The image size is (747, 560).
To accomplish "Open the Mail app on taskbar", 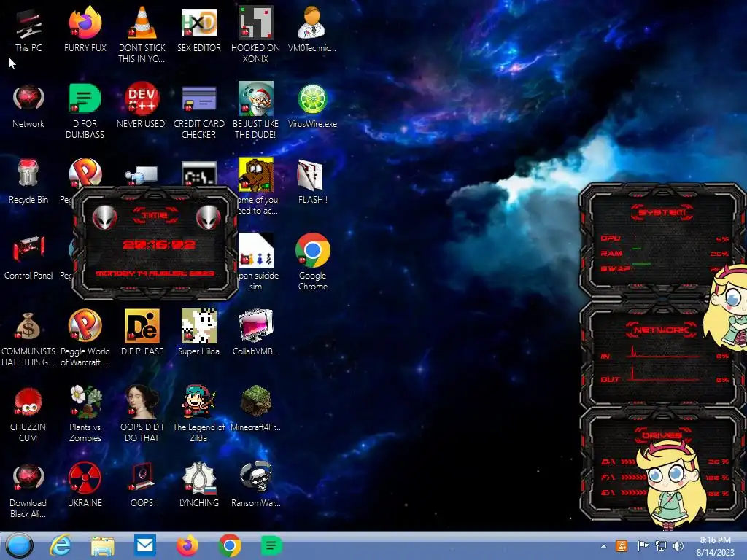I will tap(145, 545).
